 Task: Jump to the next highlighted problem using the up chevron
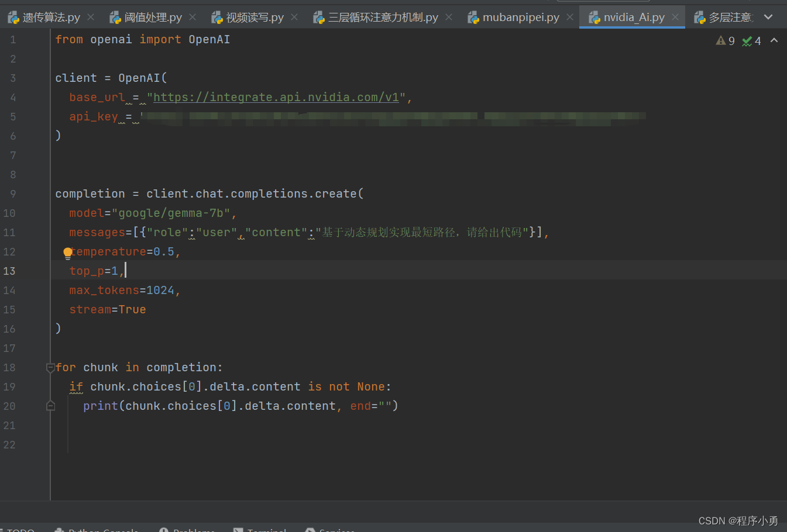click(x=774, y=40)
